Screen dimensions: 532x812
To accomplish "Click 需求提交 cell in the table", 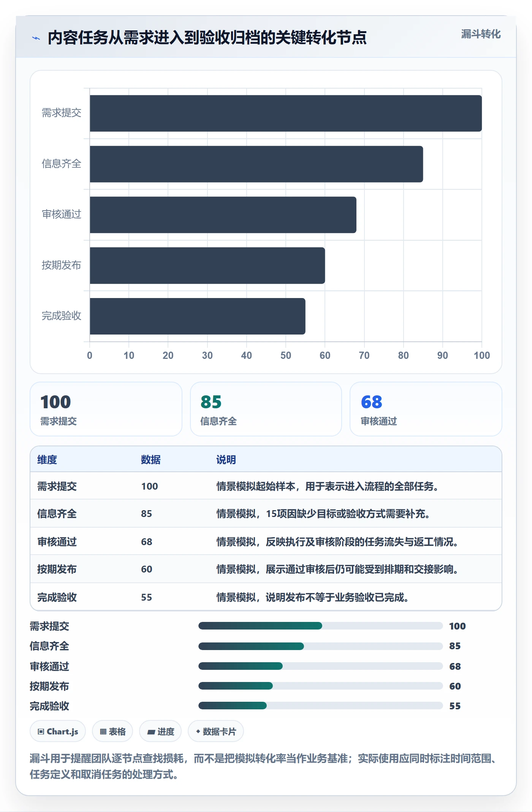I will (x=57, y=486).
